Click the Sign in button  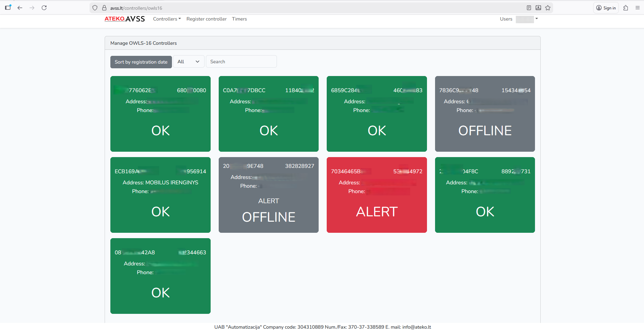tap(606, 8)
